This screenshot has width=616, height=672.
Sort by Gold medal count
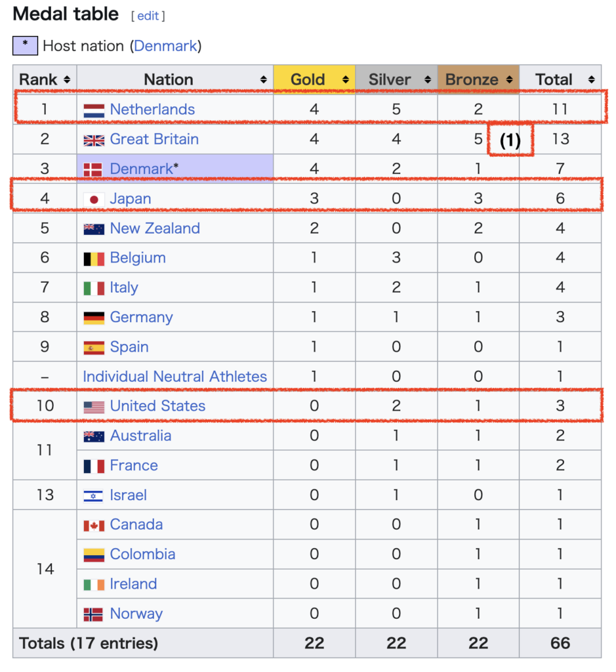(346, 80)
